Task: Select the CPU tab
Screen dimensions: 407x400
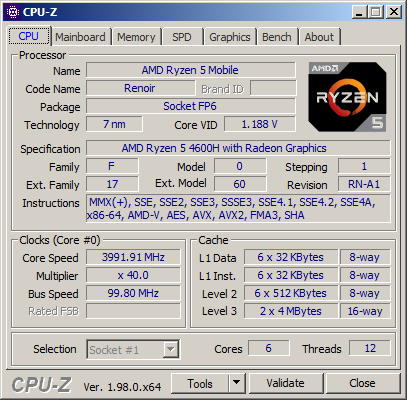Action: tap(29, 36)
